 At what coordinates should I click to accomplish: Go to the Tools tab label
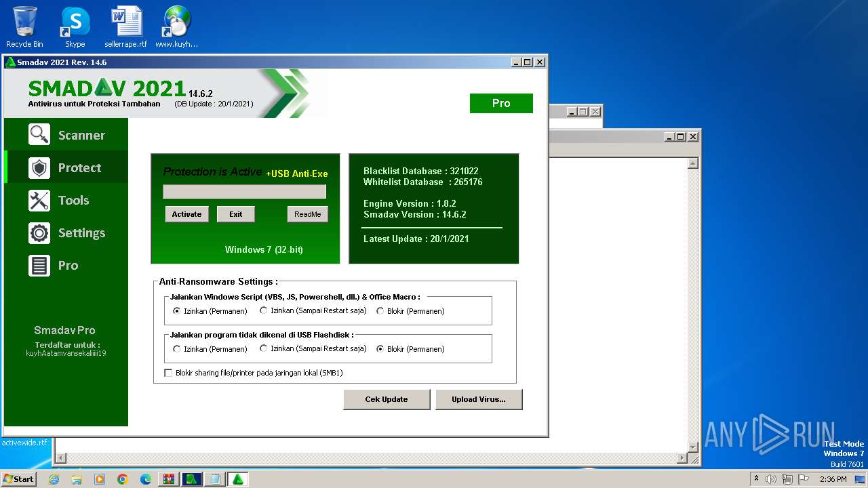click(73, 200)
